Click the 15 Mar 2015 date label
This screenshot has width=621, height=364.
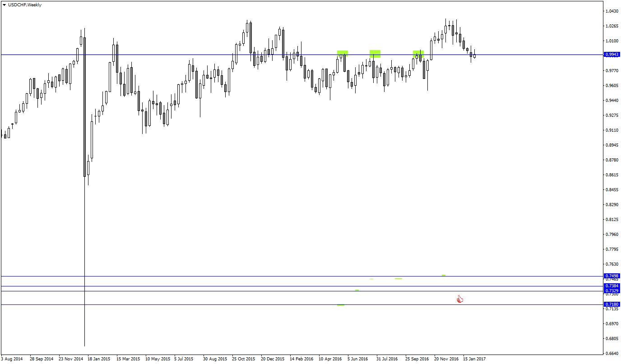pos(128,359)
